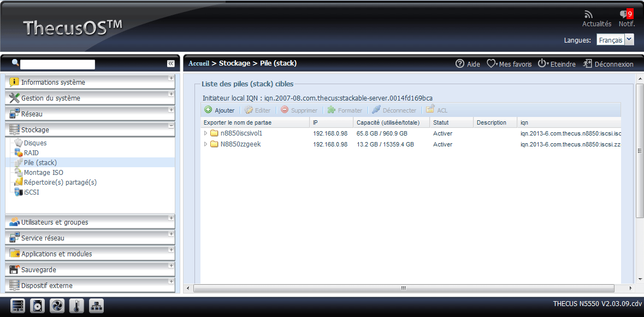The height and width of the screenshot is (317, 644).
Task: Click the Supprimer toolbar button
Action: tap(299, 110)
